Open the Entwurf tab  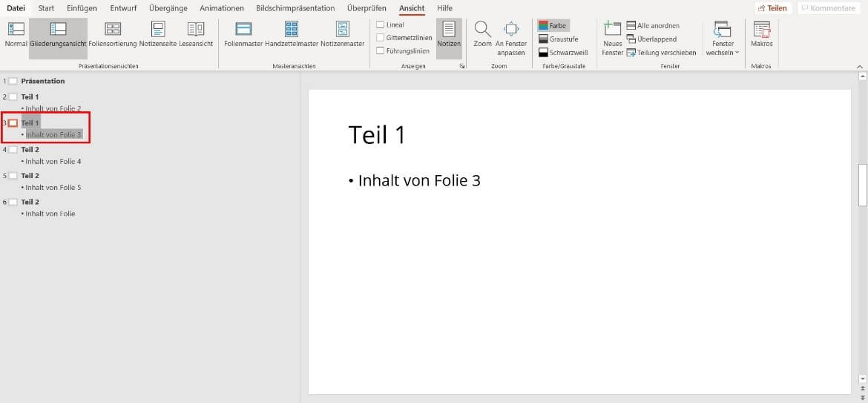point(123,8)
